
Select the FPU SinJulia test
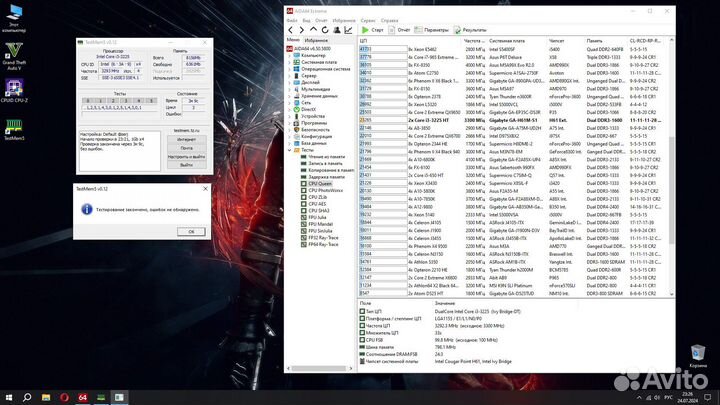[320, 231]
